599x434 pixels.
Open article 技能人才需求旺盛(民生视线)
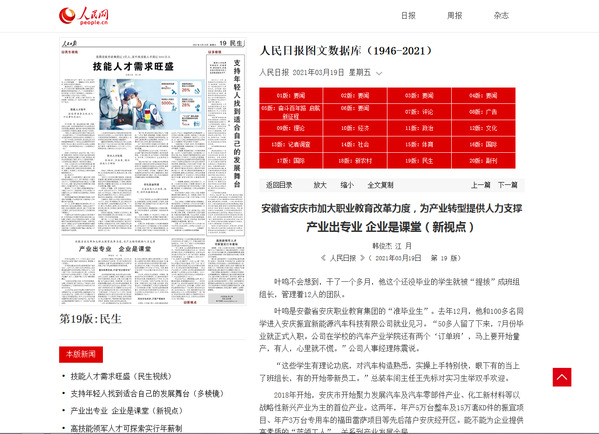tap(121, 376)
